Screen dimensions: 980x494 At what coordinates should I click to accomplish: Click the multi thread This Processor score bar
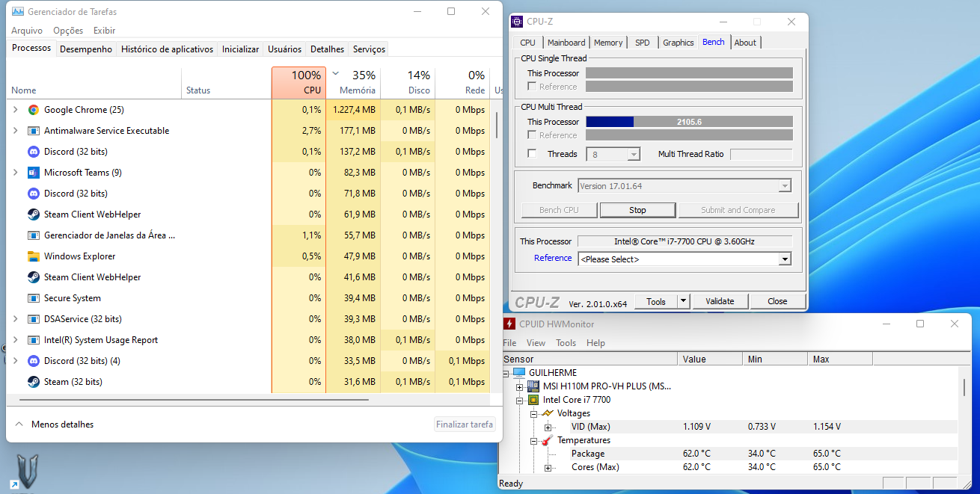[x=689, y=122]
